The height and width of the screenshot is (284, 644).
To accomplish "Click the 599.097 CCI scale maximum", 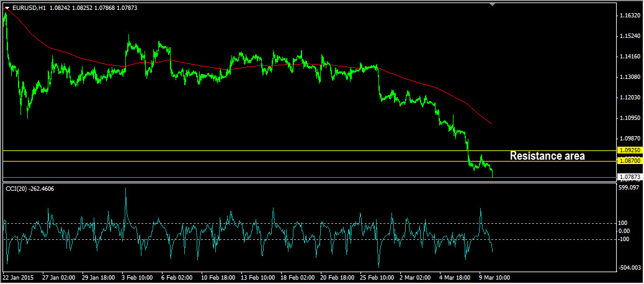I will click(x=628, y=187).
